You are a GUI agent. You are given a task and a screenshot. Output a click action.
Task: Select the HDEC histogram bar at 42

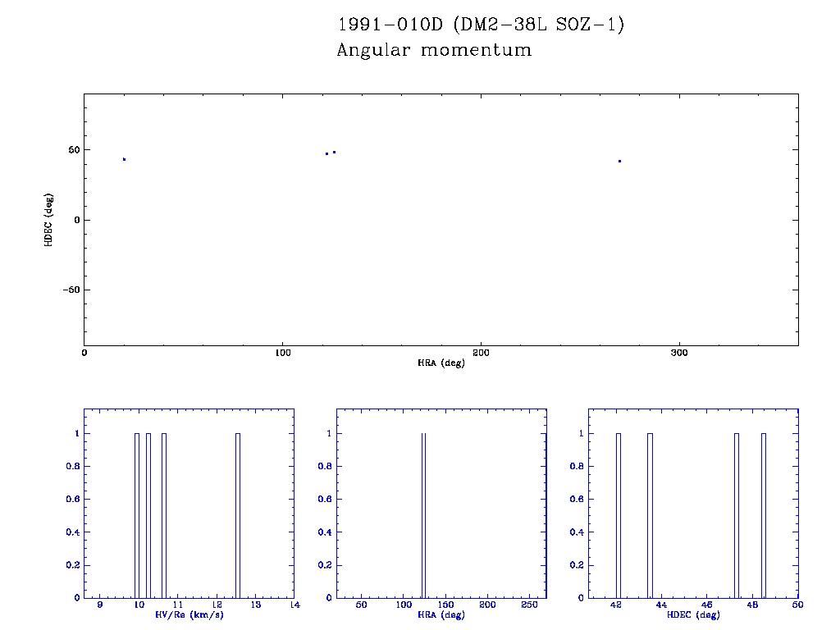(619, 515)
